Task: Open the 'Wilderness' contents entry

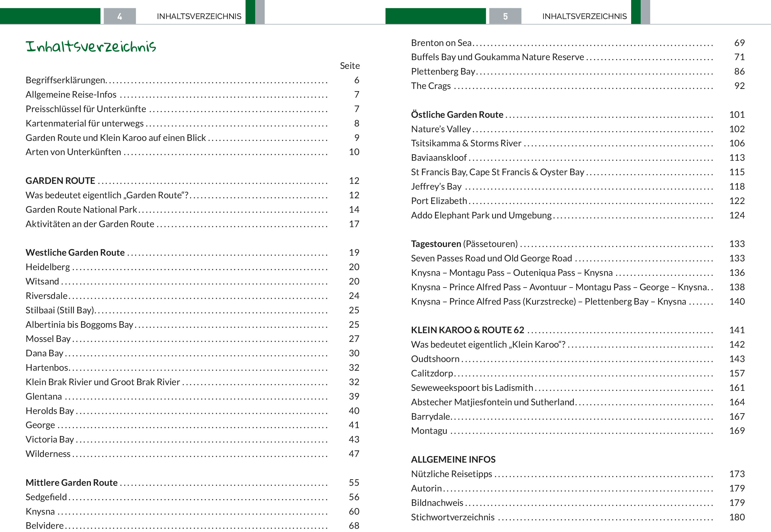Action: (48, 454)
